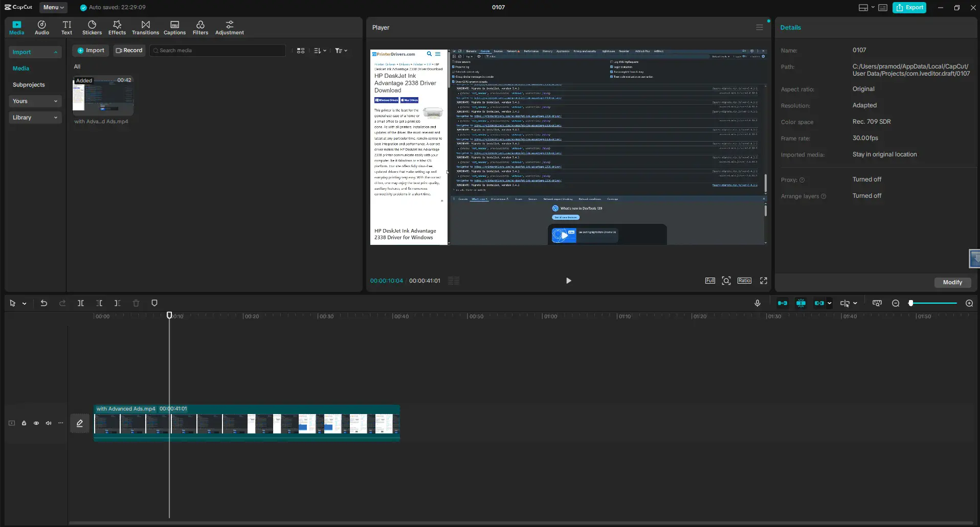Lock the main video track
Viewport: 980px width, 527px height.
(x=24, y=423)
